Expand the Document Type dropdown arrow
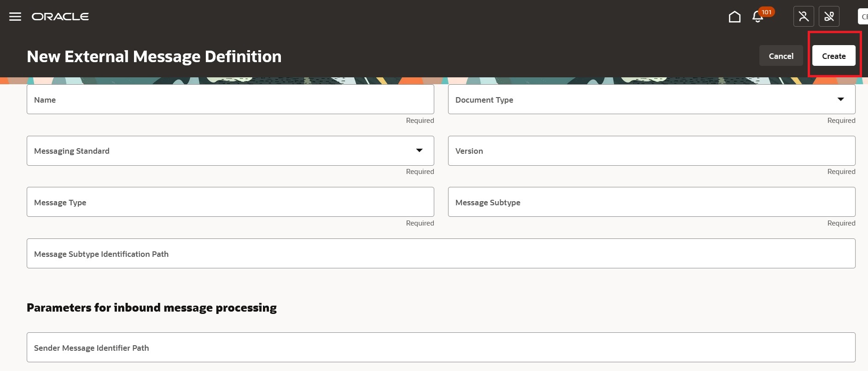The image size is (868, 371). [840, 99]
